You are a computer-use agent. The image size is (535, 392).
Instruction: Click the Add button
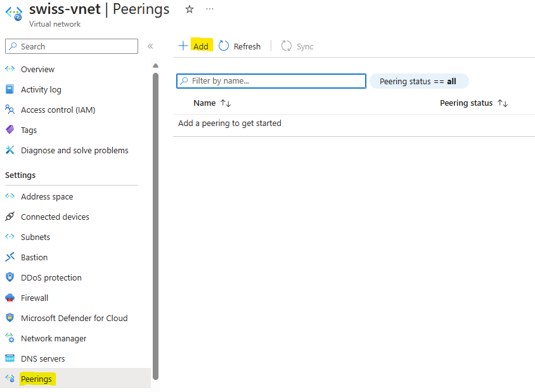(200, 46)
